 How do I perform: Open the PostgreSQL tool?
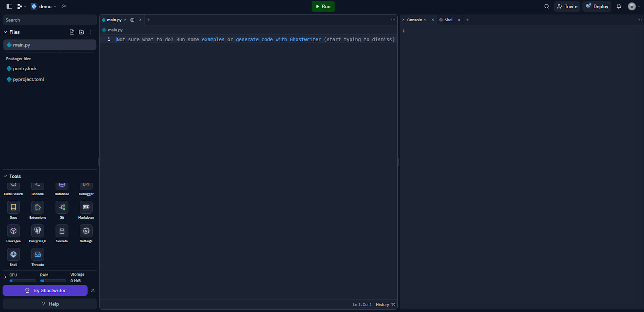click(38, 231)
